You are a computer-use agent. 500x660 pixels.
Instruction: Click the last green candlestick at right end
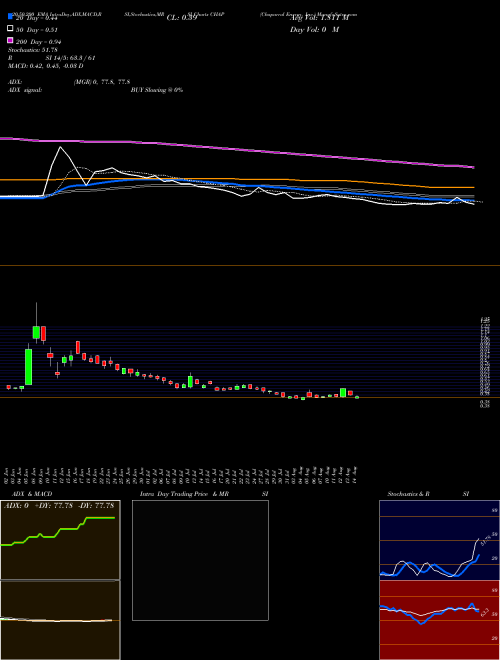coord(357,397)
